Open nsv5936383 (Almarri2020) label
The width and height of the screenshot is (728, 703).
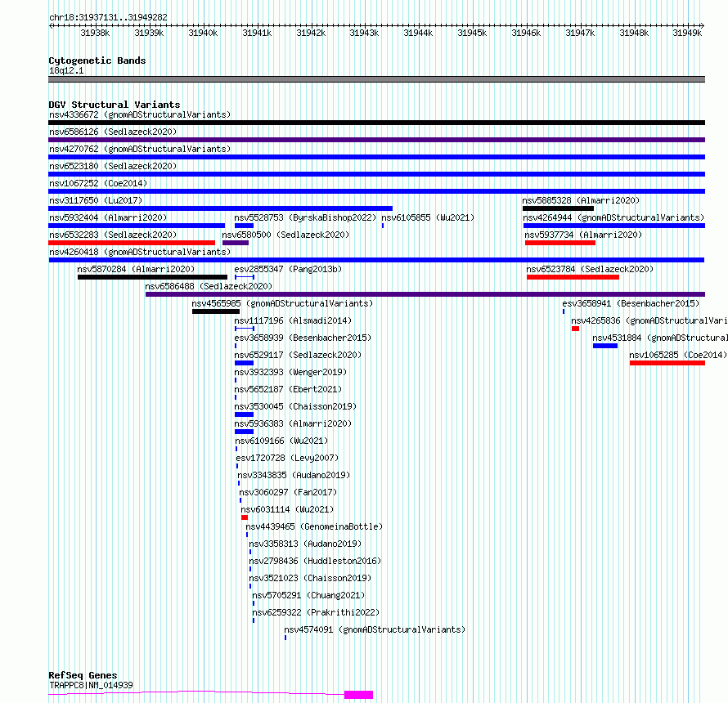293,423
